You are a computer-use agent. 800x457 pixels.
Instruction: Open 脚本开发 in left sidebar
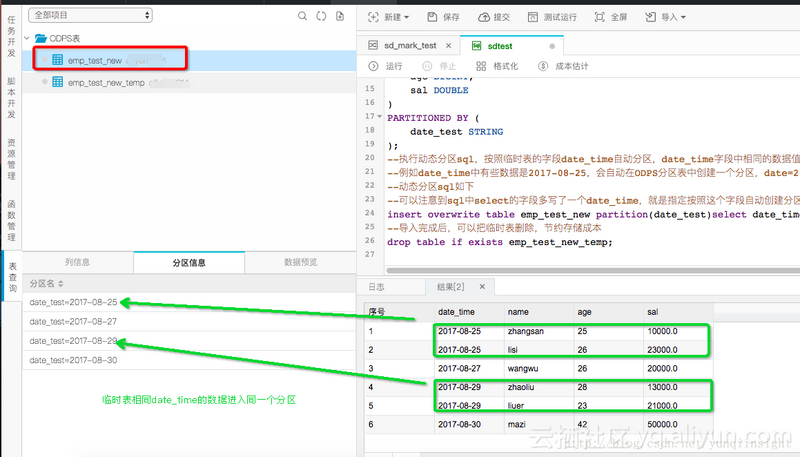click(x=11, y=97)
